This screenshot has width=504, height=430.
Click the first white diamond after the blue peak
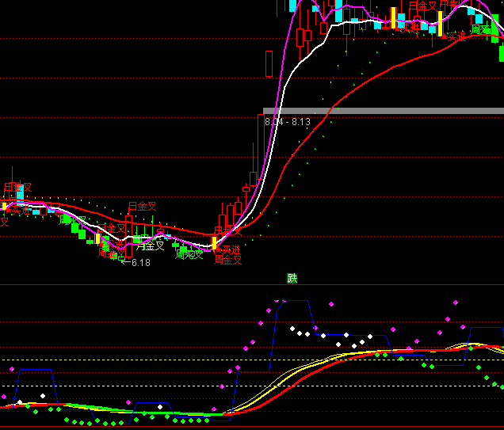pyautogui.click(x=292, y=328)
